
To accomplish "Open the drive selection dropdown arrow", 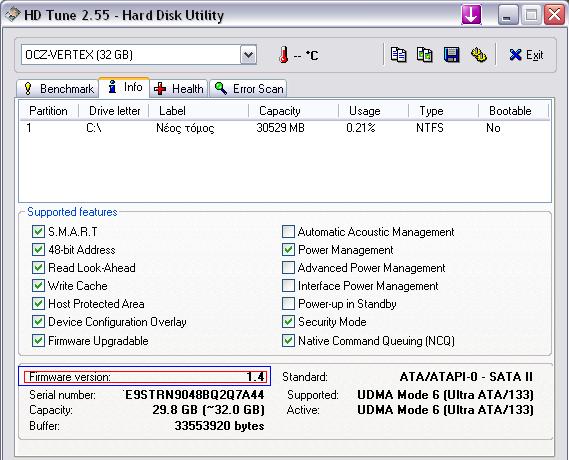I will 248,55.
